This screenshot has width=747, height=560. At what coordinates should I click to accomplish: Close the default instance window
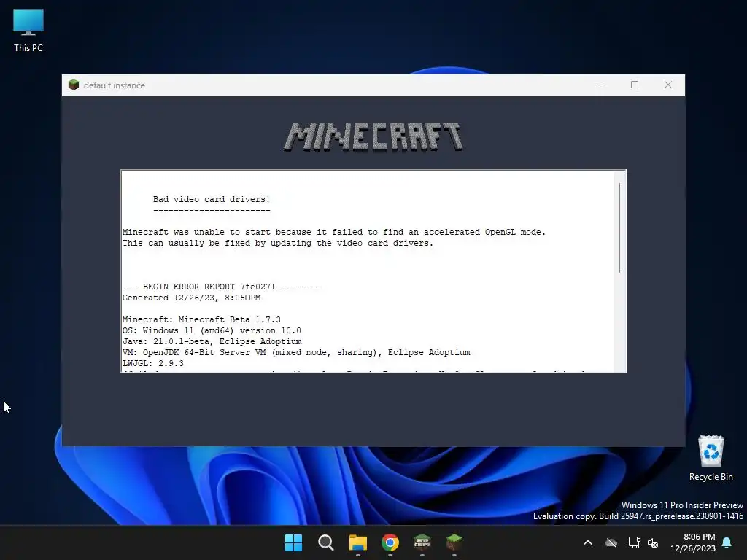[x=668, y=85]
